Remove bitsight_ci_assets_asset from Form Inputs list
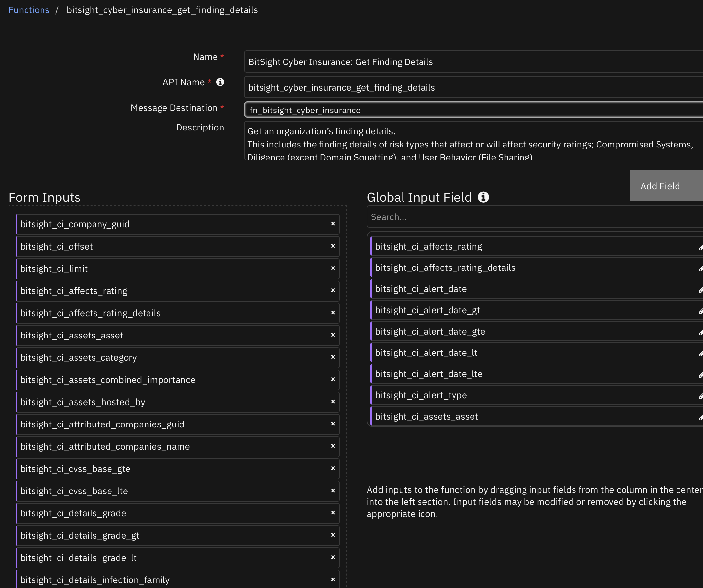Image resolution: width=703 pixels, height=588 pixels. click(x=333, y=335)
